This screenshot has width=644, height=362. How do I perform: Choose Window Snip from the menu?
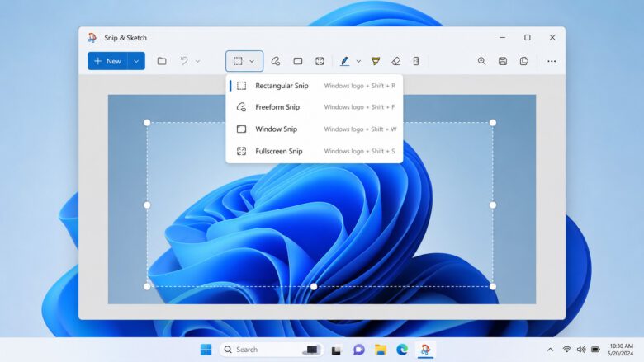tap(315, 129)
